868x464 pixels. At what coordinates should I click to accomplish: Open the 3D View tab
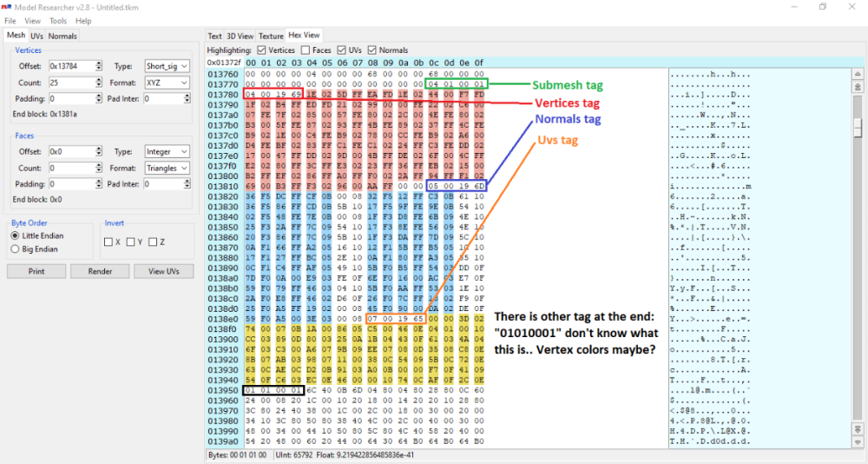click(x=240, y=36)
